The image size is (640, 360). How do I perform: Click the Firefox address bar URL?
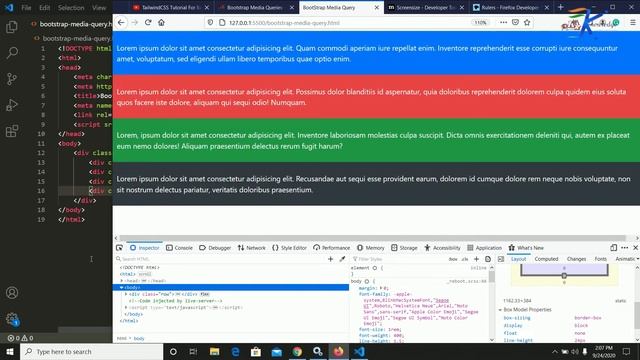[x=284, y=22]
